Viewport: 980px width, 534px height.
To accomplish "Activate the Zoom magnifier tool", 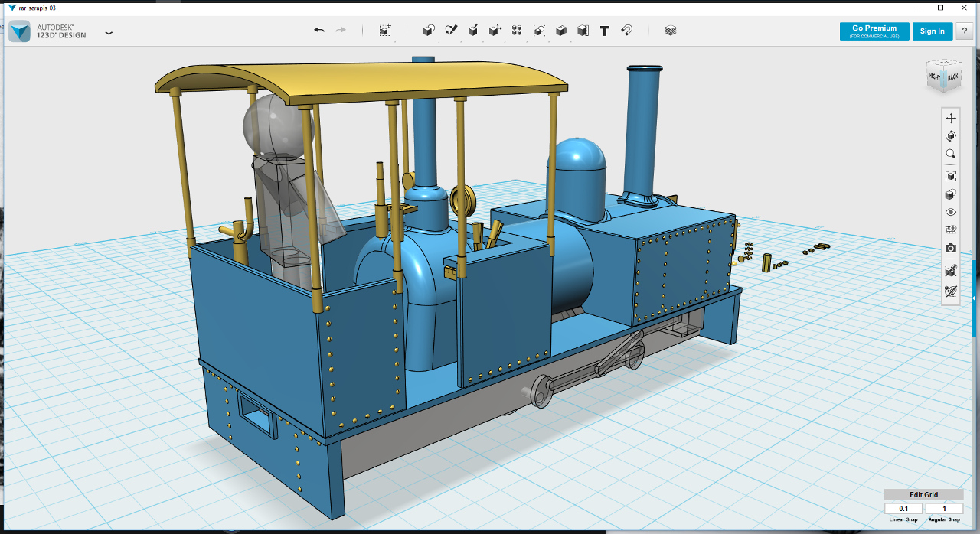I will (951, 154).
